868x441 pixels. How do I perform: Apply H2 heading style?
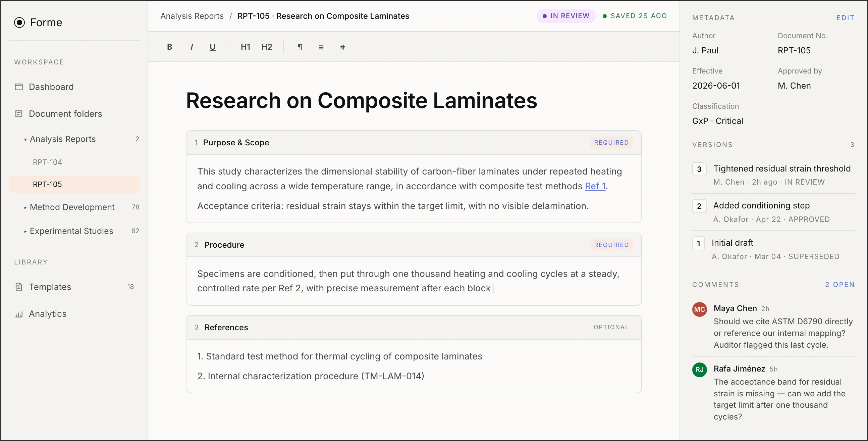pos(267,47)
